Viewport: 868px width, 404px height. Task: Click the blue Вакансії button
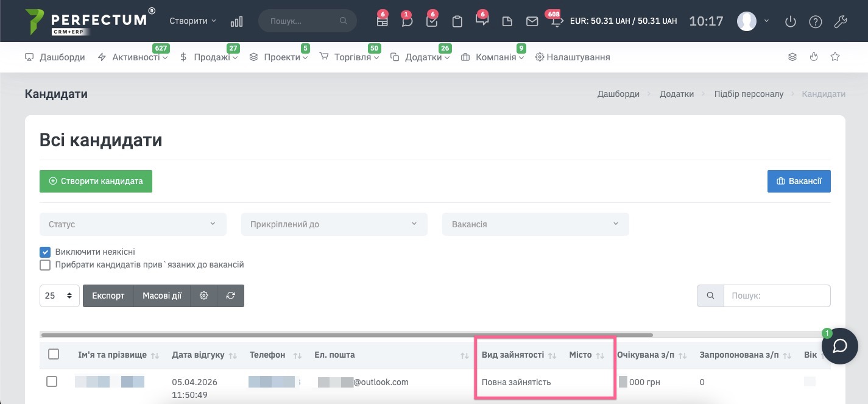[799, 181]
